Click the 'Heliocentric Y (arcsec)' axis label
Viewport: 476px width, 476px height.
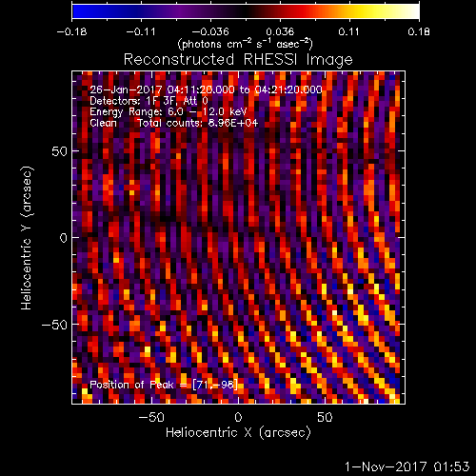[x=27, y=238]
